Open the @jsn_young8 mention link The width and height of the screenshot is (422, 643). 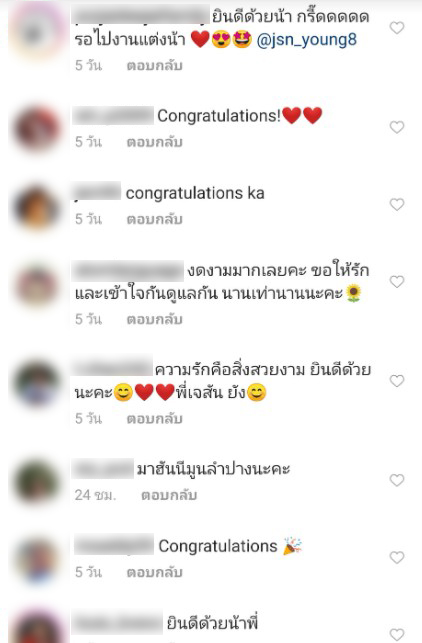(x=306, y=40)
